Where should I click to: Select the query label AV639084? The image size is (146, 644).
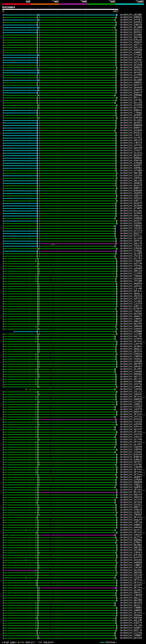point(8,7)
